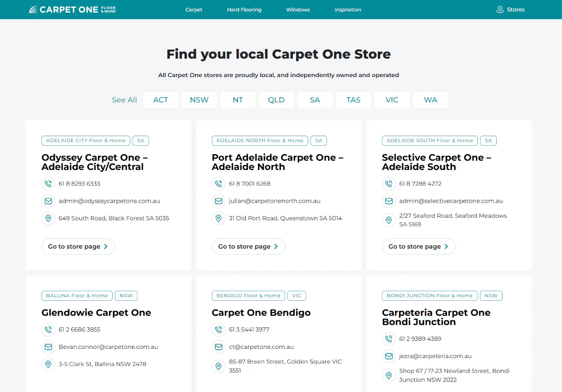Call 61 8 8293 6333 phone link
The image size is (562, 392).
[80, 183]
